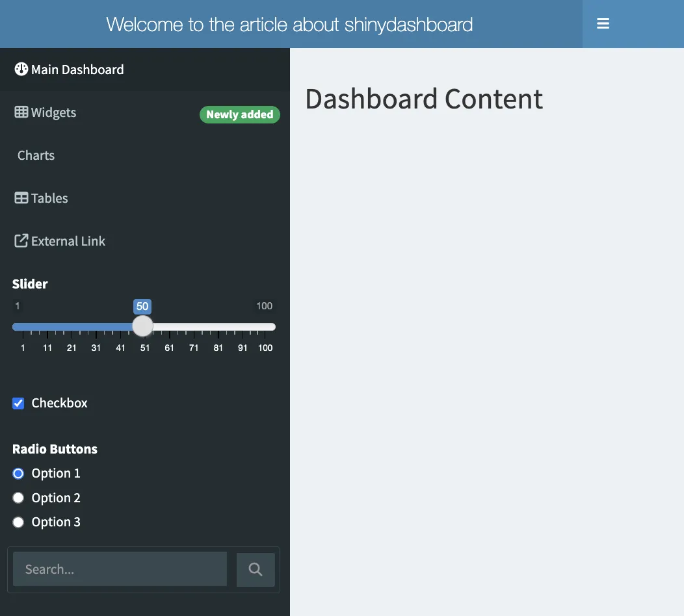Screen dimensions: 684x616
Task: Select the Option 1 radio button
Action: [x=18, y=474]
